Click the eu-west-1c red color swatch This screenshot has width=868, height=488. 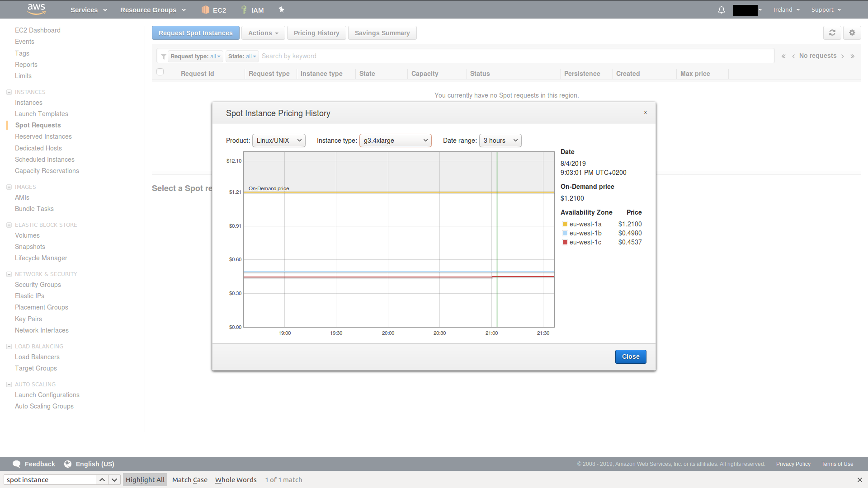click(x=565, y=243)
